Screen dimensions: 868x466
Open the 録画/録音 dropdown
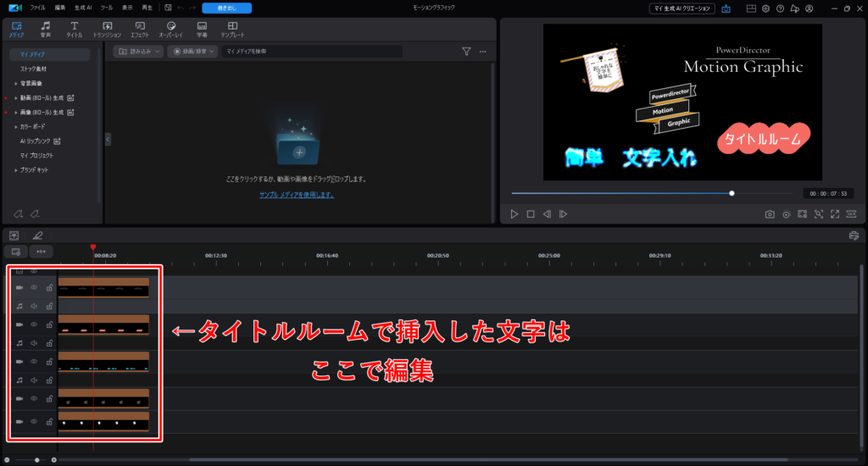click(x=194, y=52)
